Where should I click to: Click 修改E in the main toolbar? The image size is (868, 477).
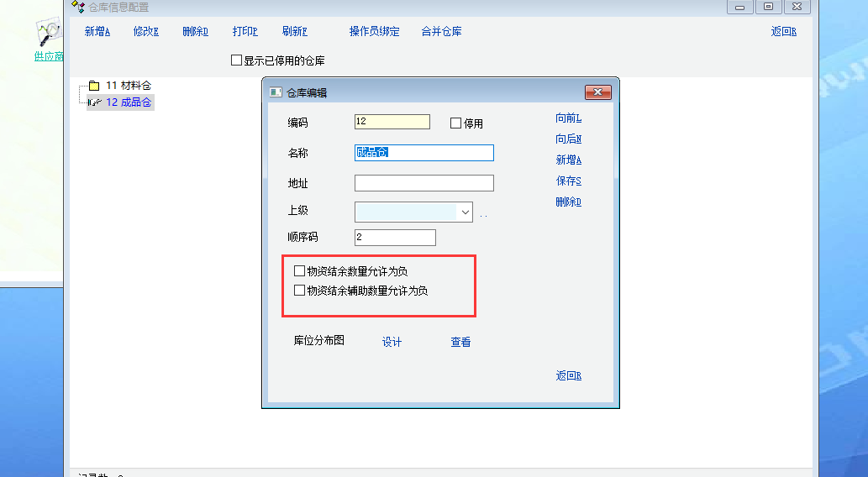coord(145,32)
